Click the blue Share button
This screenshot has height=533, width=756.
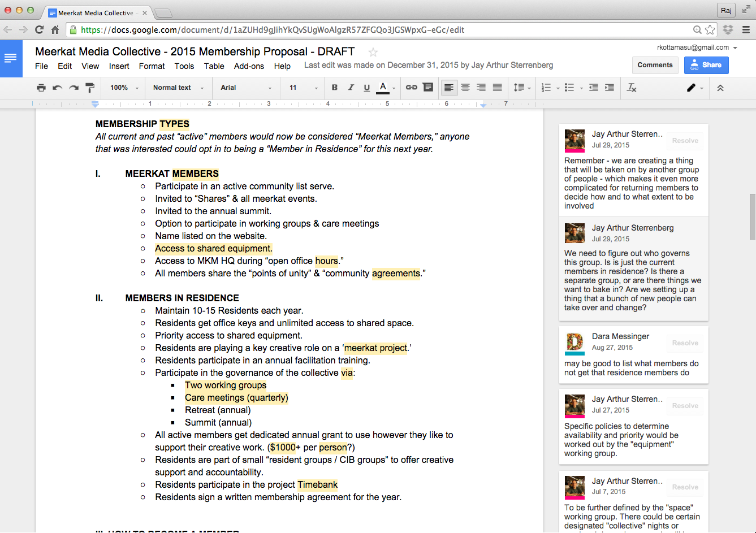click(706, 65)
